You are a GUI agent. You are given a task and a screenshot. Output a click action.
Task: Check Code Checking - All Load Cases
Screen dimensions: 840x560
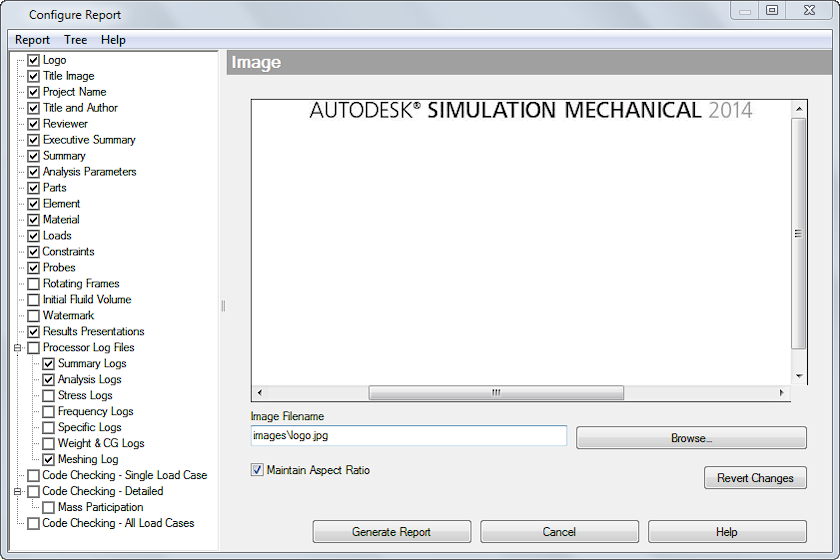pyautogui.click(x=33, y=523)
